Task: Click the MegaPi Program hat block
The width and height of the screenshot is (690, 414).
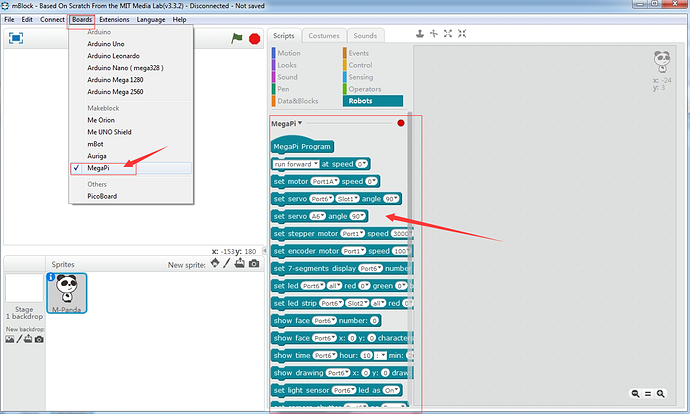Action: [x=302, y=145]
